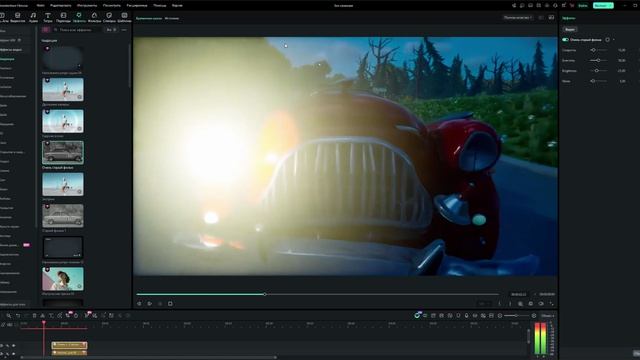The image size is (640, 360).
Task: Select the Старый фильм 1 effect thumbnail
Action: [63, 216]
